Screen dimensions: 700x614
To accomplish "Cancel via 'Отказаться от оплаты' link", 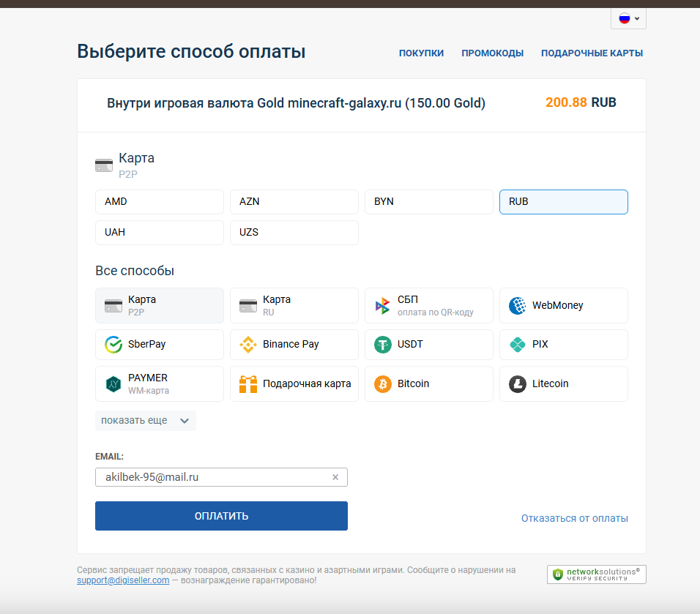I will click(575, 519).
